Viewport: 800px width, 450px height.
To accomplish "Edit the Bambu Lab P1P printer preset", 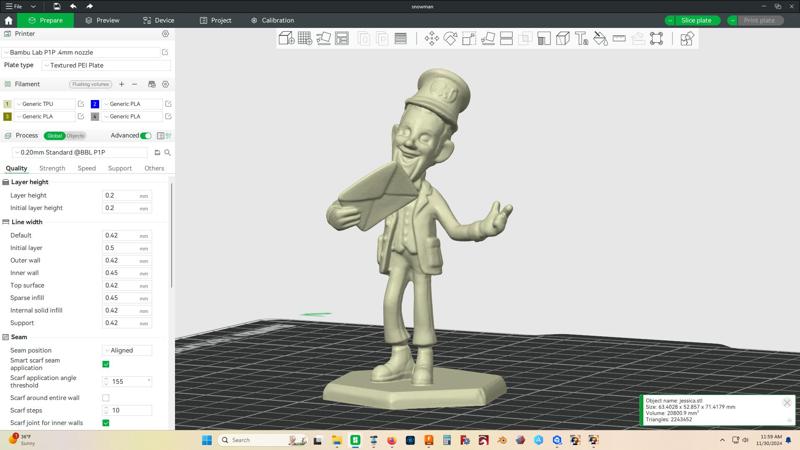I will click(x=165, y=52).
